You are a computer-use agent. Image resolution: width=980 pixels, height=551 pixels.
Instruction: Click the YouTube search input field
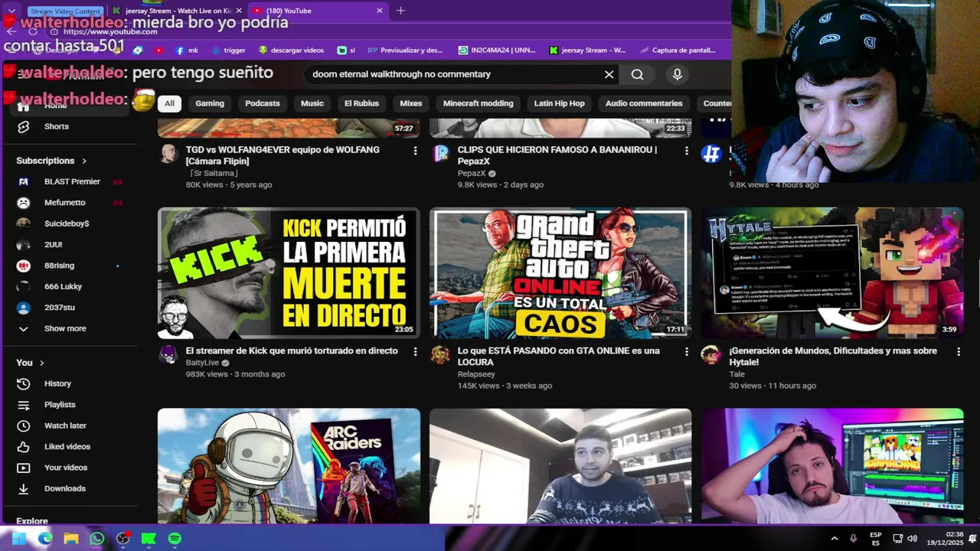(x=452, y=74)
